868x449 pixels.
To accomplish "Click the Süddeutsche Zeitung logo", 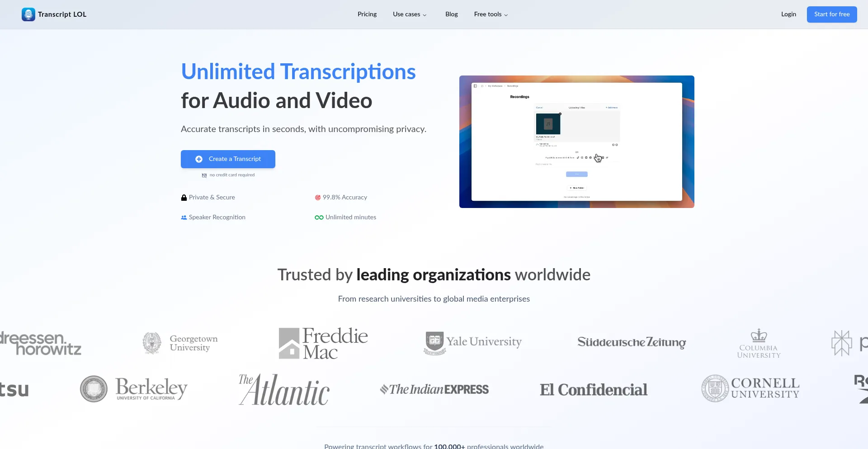I will point(632,342).
